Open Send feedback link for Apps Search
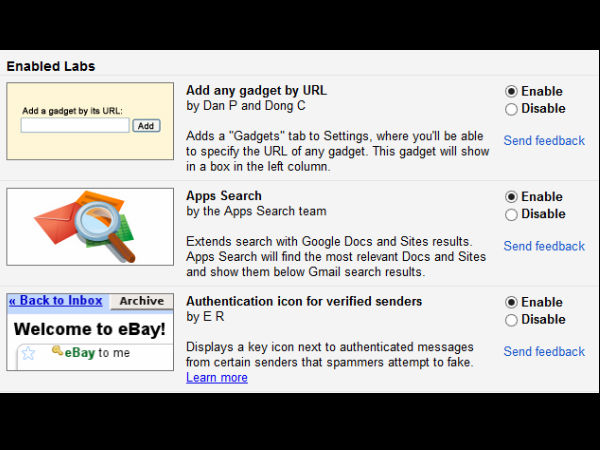This screenshot has height=450, width=600. (x=543, y=246)
